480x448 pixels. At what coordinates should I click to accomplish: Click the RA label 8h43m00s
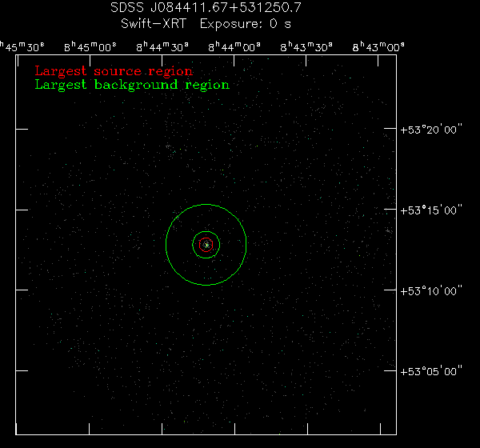click(x=378, y=47)
